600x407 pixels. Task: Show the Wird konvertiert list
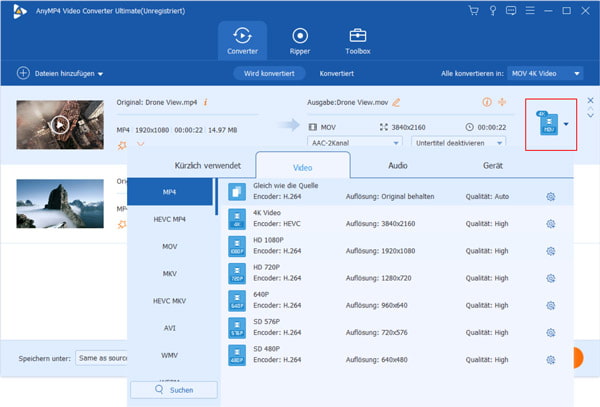[269, 73]
